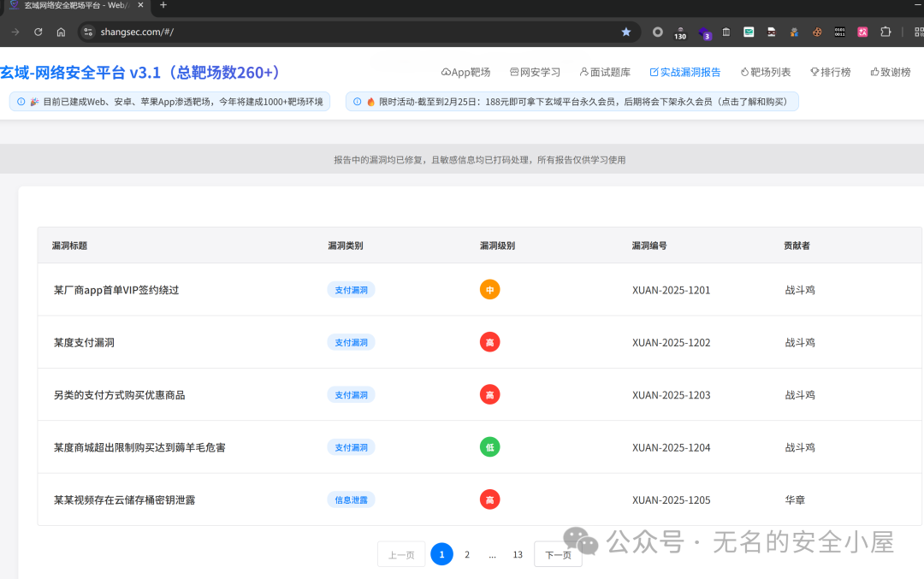Open report 某度商城超出限制购买达到薅羊毛危害
The height and width of the screenshot is (579, 924).
coord(139,447)
